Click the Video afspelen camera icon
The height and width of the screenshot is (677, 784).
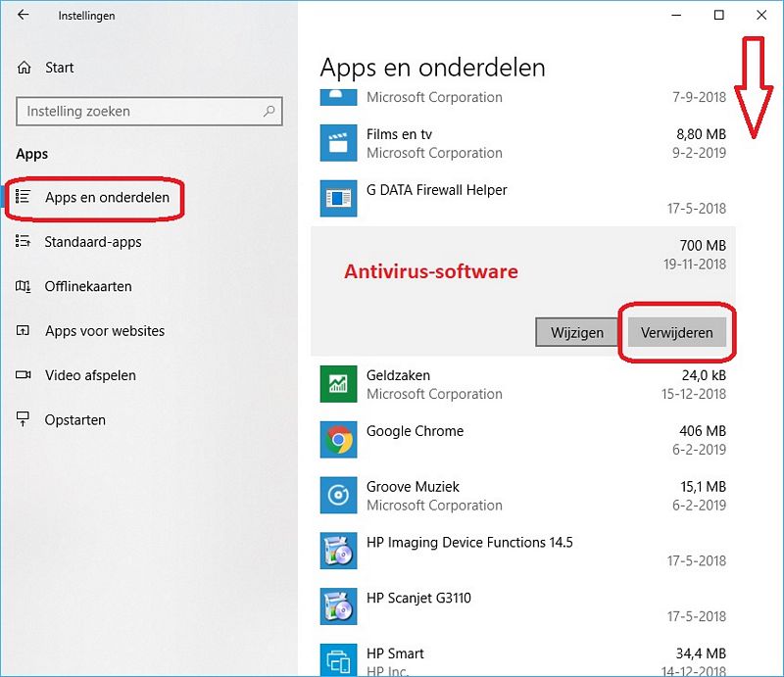click(x=23, y=375)
